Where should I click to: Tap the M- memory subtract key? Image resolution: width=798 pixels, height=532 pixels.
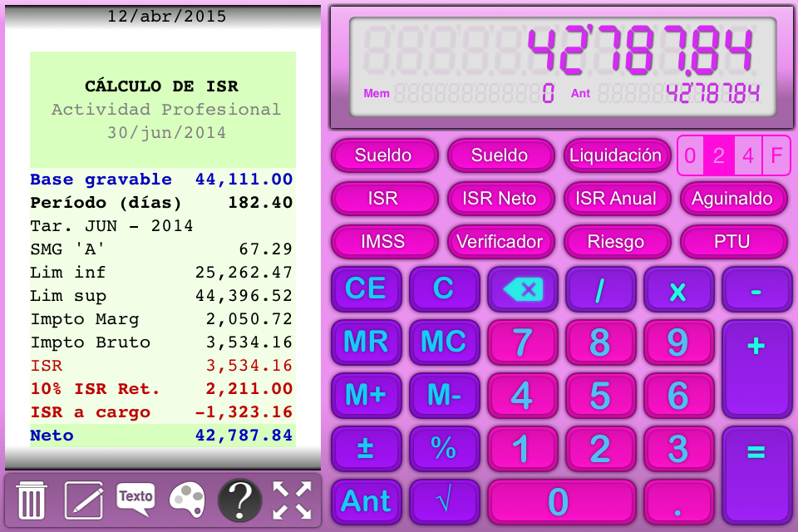tap(444, 396)
